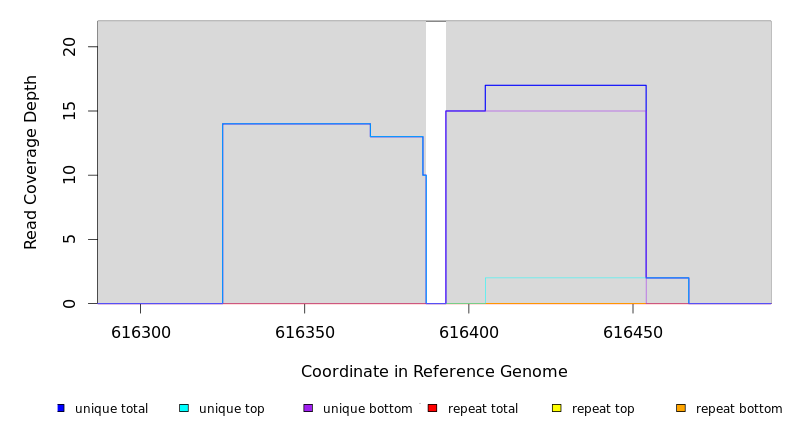This screenshot has height=432, width=792.
Task: Click the 20 tick label on y-axis
Action: coord(69,47)
